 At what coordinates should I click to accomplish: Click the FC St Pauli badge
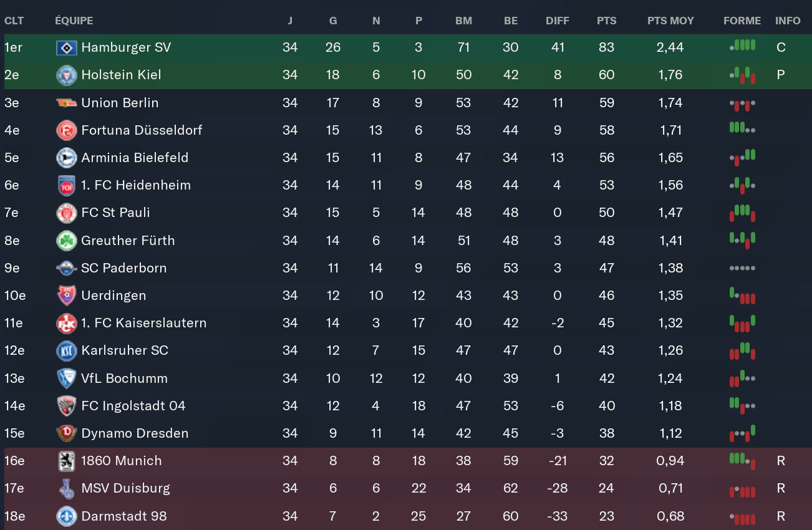coord(66,213)
